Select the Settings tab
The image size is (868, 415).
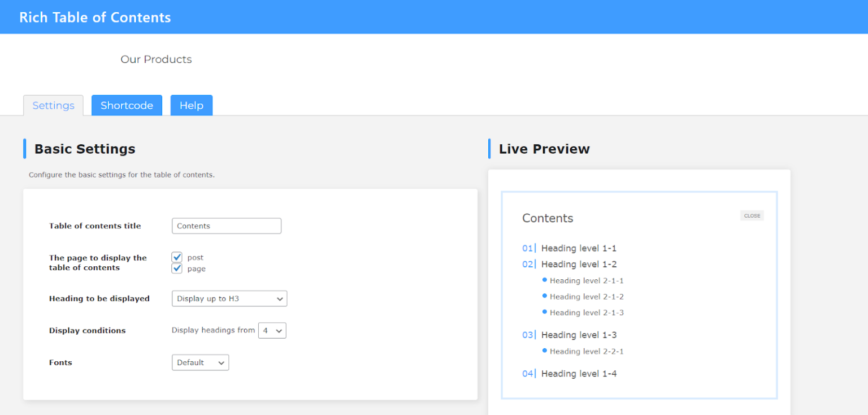(53, 105)
